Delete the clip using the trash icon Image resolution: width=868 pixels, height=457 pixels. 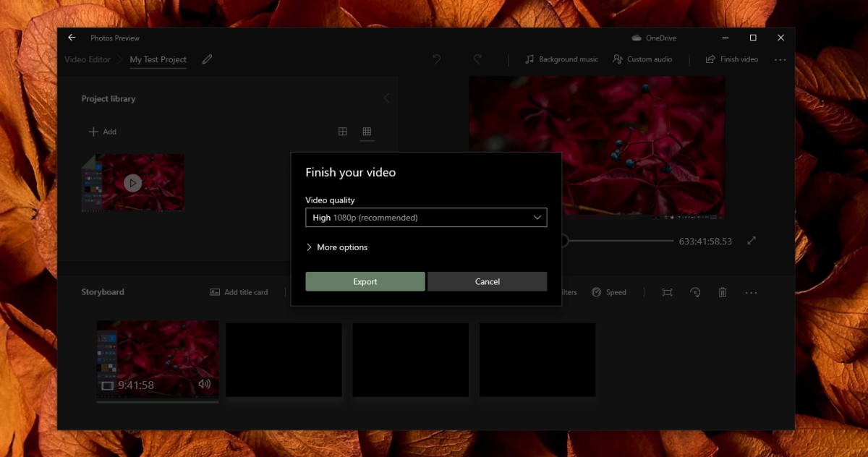click(x=722, y=292)
